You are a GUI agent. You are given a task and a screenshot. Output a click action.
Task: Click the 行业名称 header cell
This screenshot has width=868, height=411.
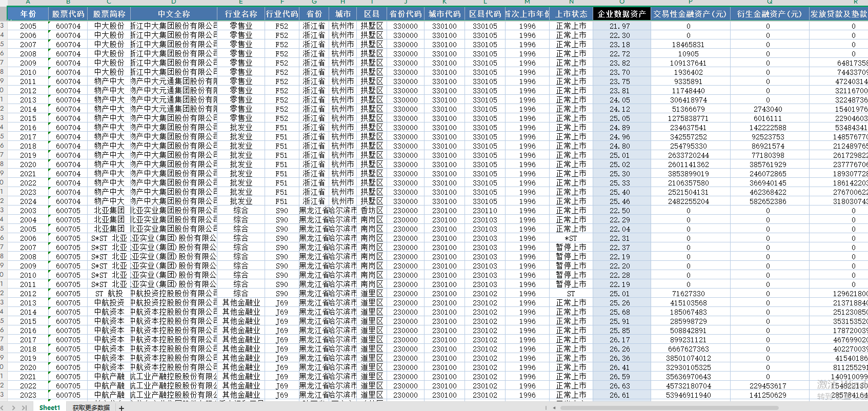241,14
